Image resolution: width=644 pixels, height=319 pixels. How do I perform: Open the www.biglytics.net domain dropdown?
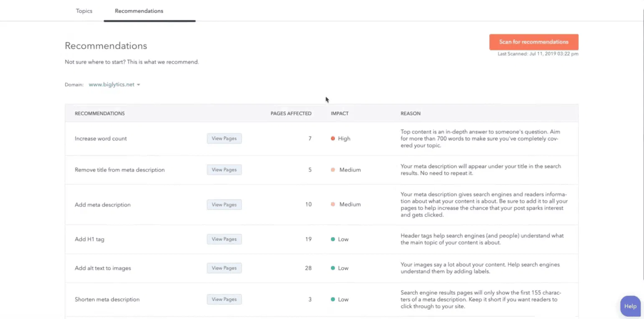114,84
